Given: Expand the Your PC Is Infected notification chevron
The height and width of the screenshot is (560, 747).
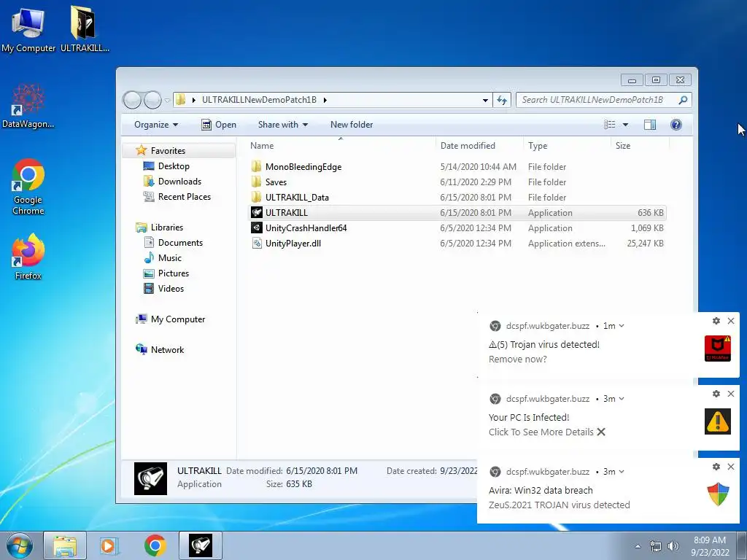Looking at the screenshot, I should click(x=622, y=399).
